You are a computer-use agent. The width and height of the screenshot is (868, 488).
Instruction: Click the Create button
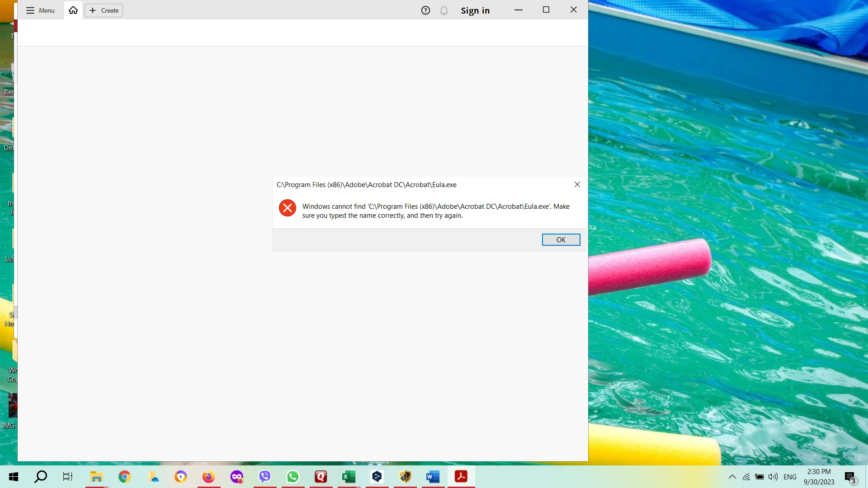(104, 10)
